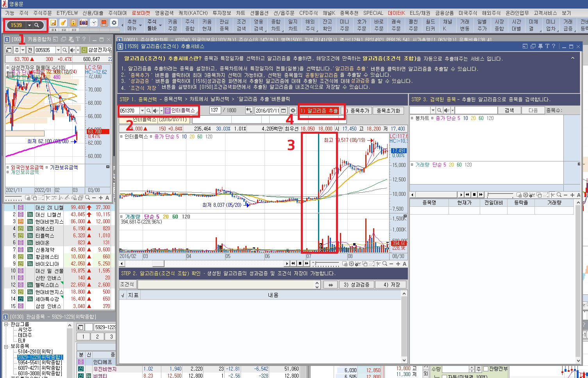Click the 종목초기화 button
The width and height of the screenshot is (588, 378).
(x=388, y=111)
